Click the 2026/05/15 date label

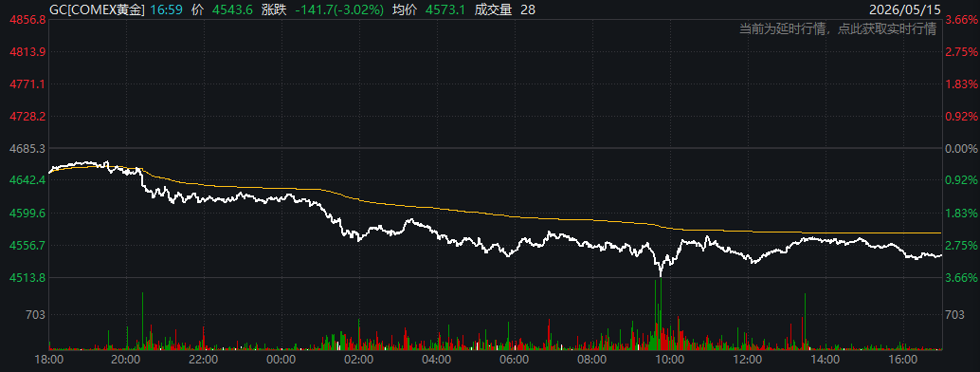pos(910,9)
